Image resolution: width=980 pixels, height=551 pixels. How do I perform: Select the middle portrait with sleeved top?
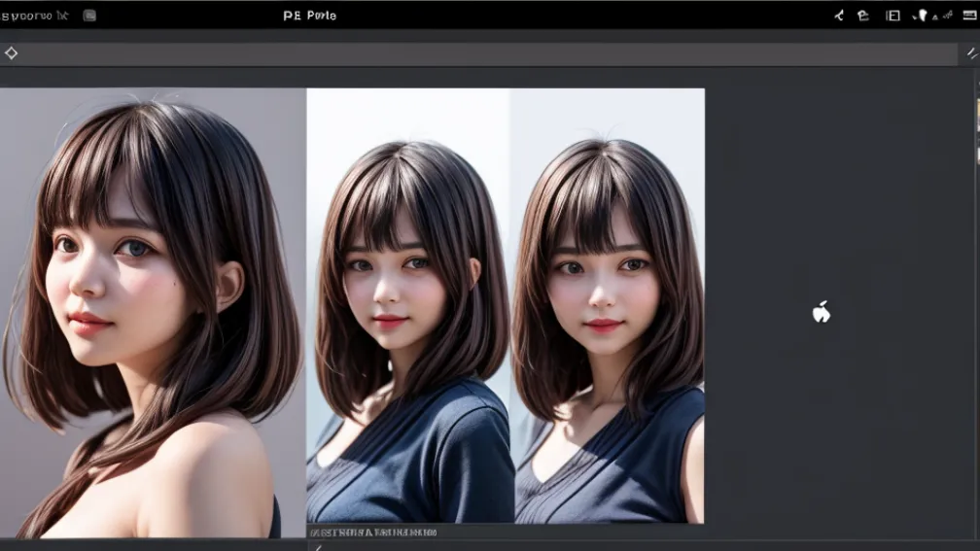410,305
